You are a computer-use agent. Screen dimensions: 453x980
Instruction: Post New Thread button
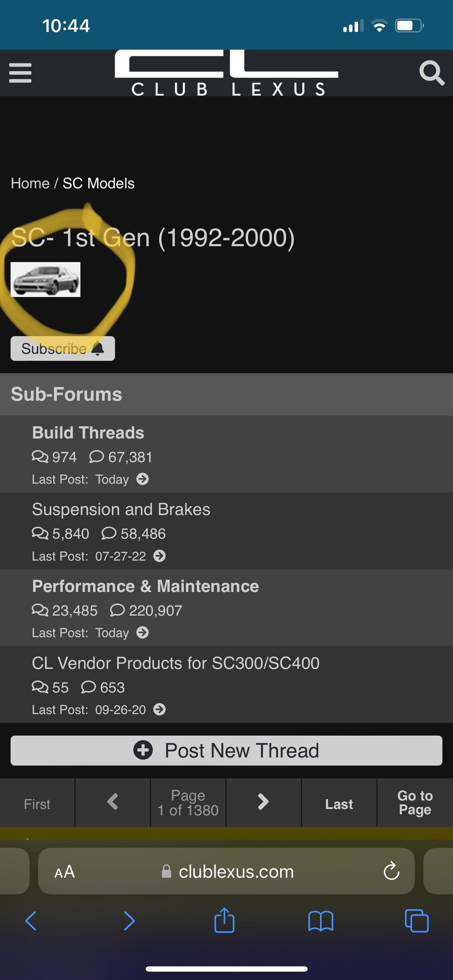[x=226, y=751]
